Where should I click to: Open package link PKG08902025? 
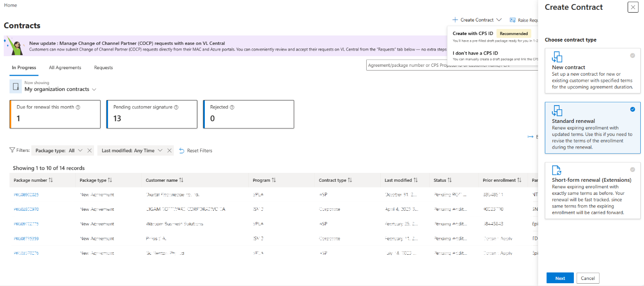[26, 194]
